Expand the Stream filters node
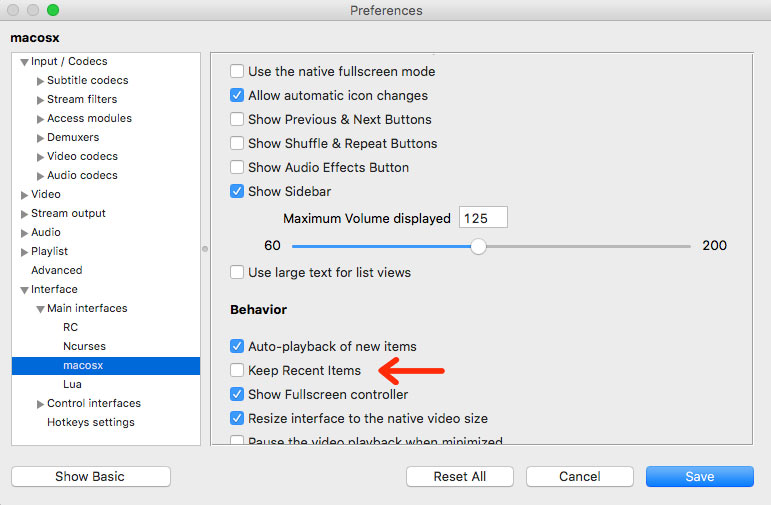This screenshot has width=771, height=505. [40, 100]
